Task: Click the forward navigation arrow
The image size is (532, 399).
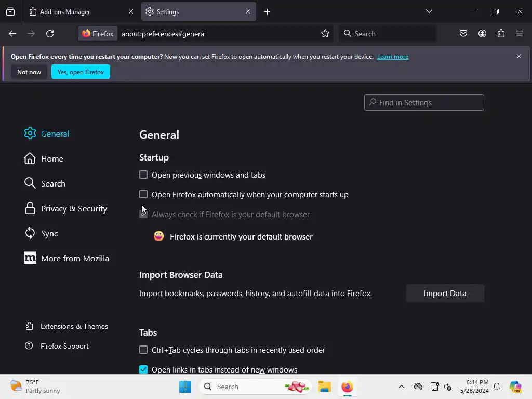Action: coord(31,34)
